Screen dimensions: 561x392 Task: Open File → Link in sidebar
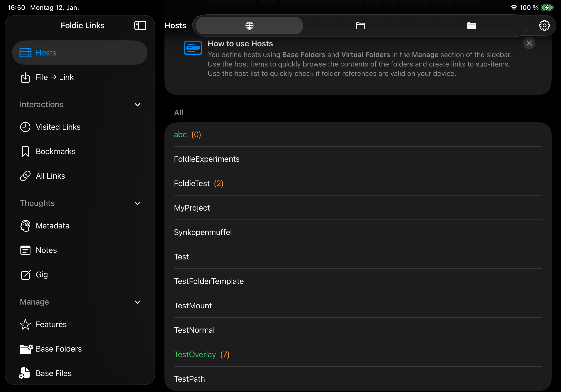tap(55, 77)
